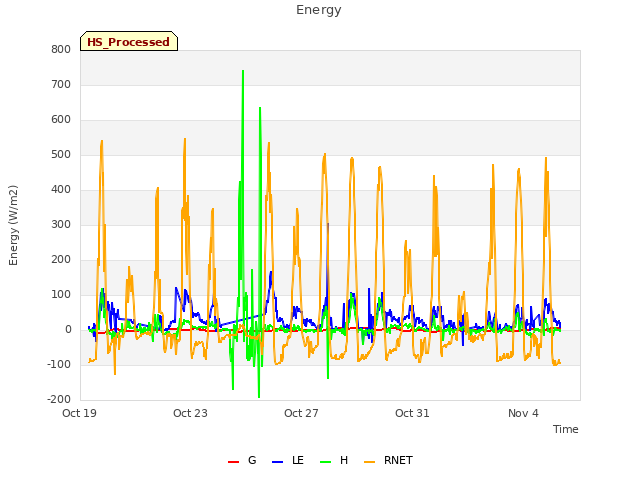The image size is (640, 480).
Task: Click the 100 y-axis tick label
Action: 61,295
